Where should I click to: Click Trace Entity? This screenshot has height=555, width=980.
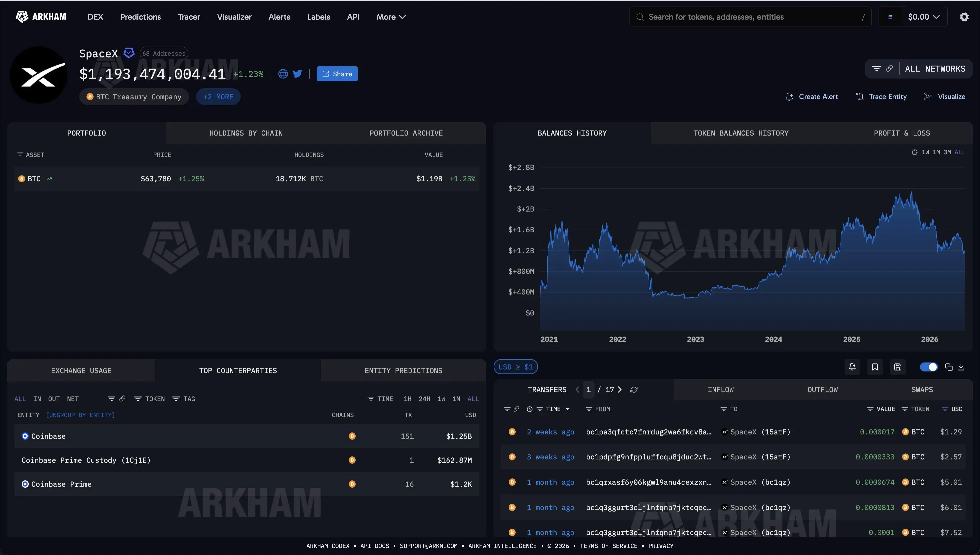[x=881, y=96]
